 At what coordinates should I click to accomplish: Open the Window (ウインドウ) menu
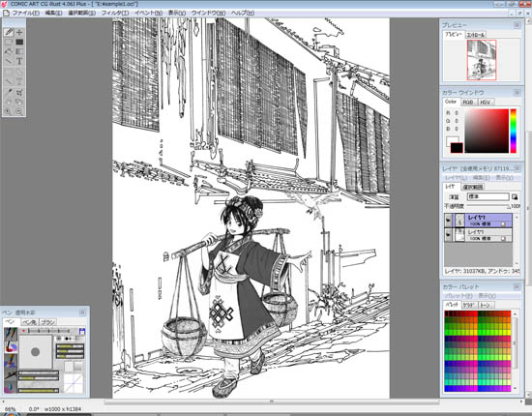point(208,13)
